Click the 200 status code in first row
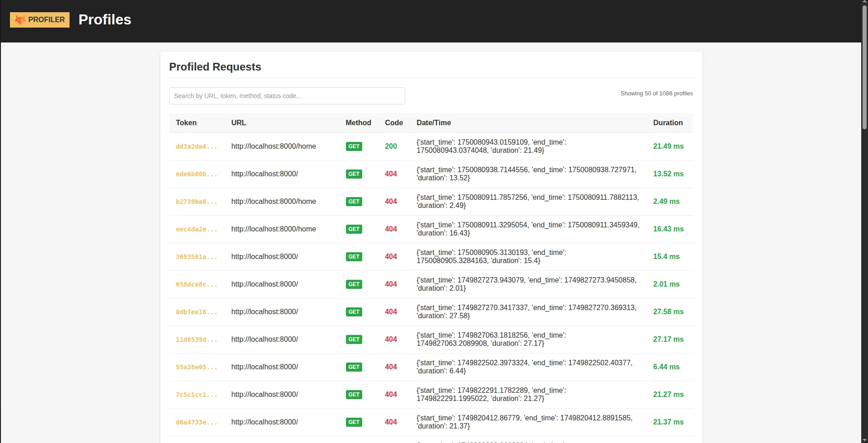This screenshot has height=443, width=868. pos(391,146)
